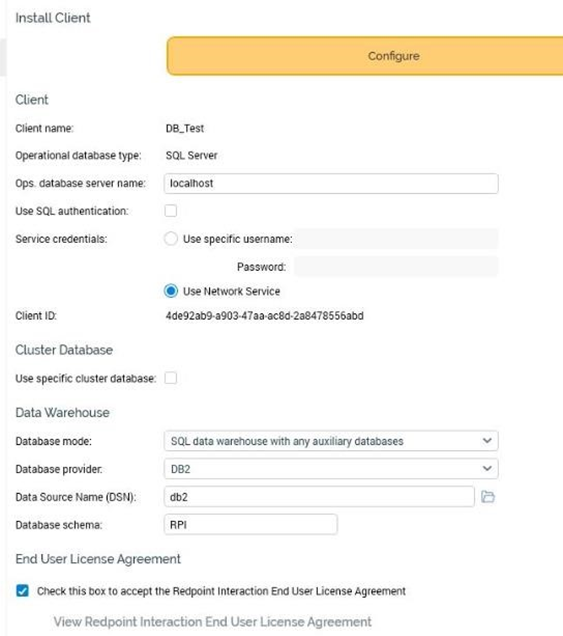Open the Database mode dropdown

click(331, 441)
